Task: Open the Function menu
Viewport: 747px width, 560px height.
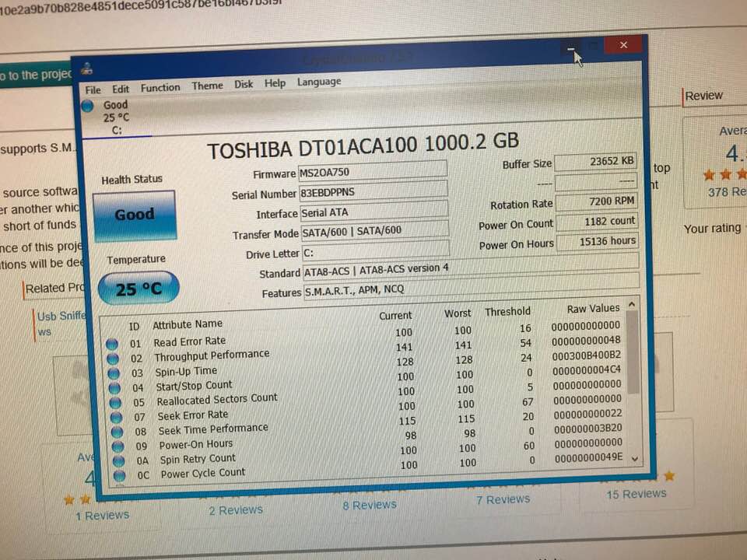Action: [x=160, y=88]
